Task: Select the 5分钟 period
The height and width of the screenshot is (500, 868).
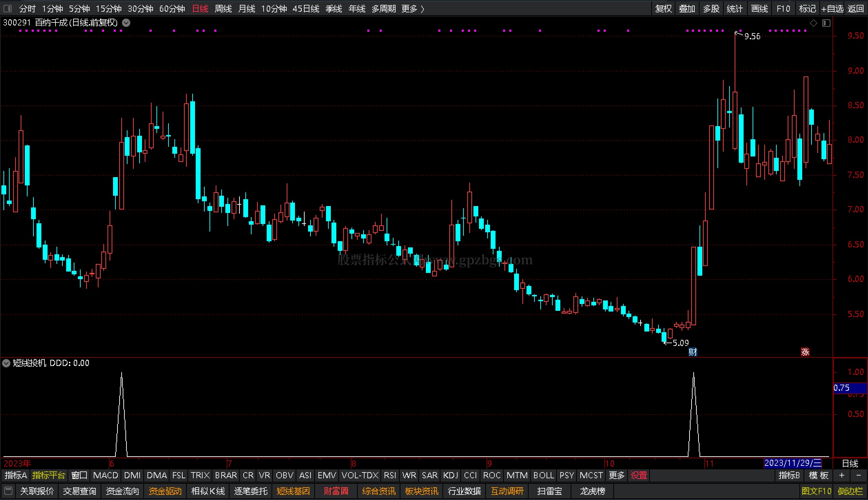Action: 79,9
